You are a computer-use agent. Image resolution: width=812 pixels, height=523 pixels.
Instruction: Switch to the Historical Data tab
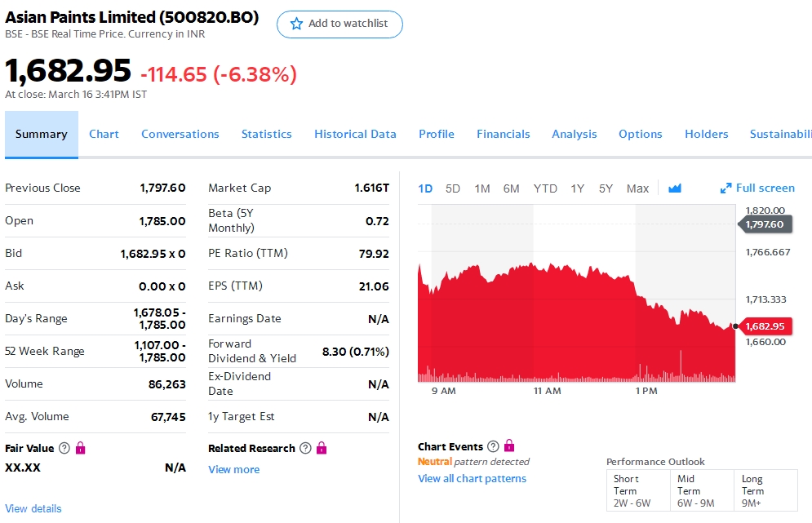pos(355,134)
